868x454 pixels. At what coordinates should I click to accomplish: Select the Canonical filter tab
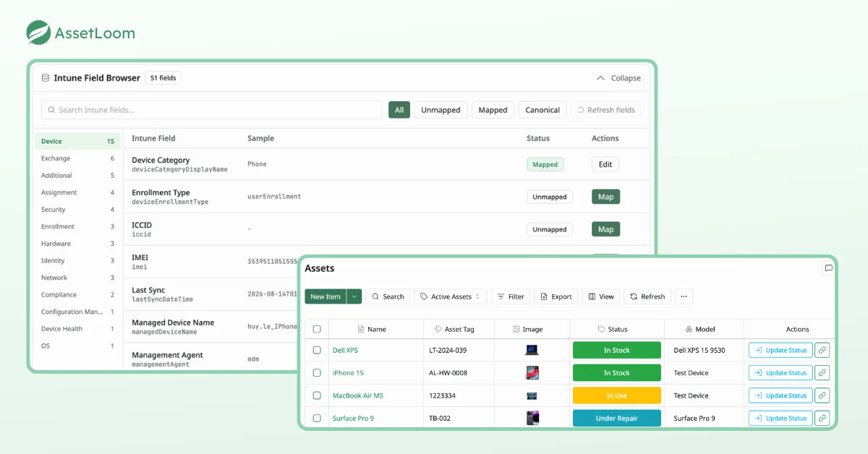point(542,110)
